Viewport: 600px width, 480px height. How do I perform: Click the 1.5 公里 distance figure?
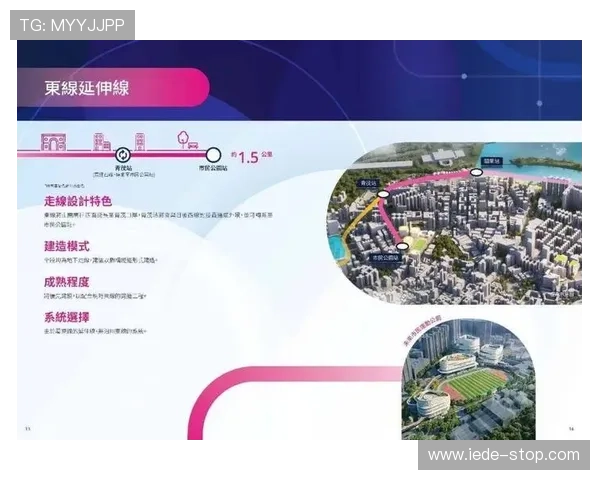(251, 157)
